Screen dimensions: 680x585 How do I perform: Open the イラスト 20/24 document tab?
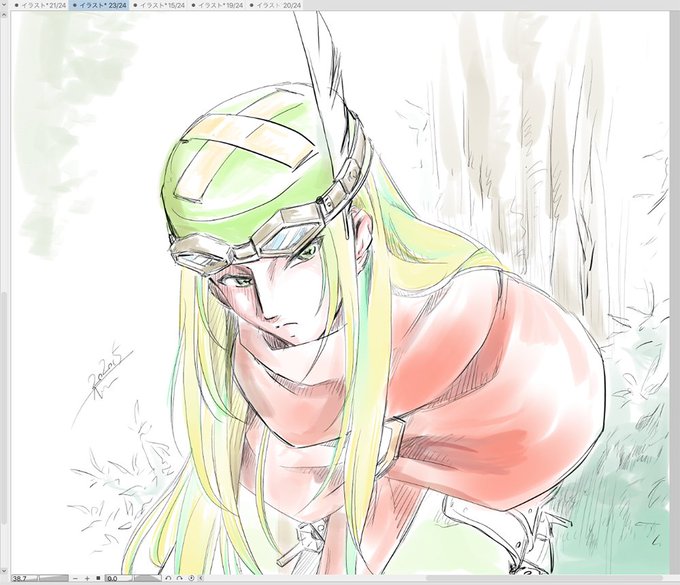coord(276,5)
